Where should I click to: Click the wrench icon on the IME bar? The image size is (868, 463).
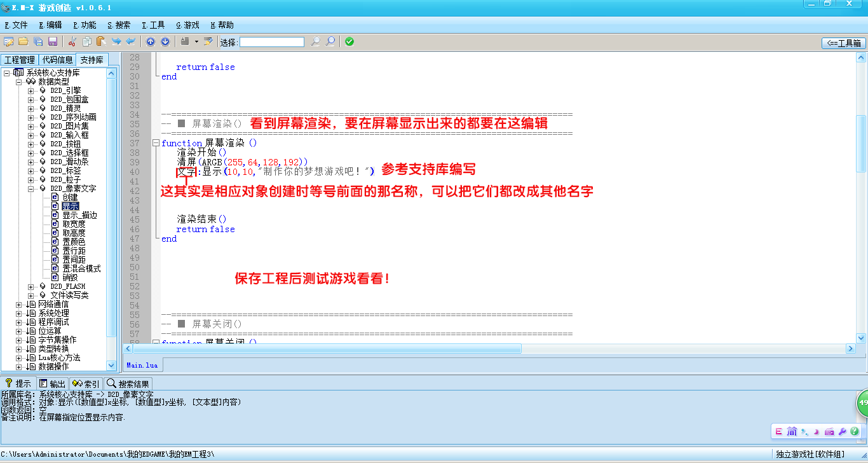point(843,431)
